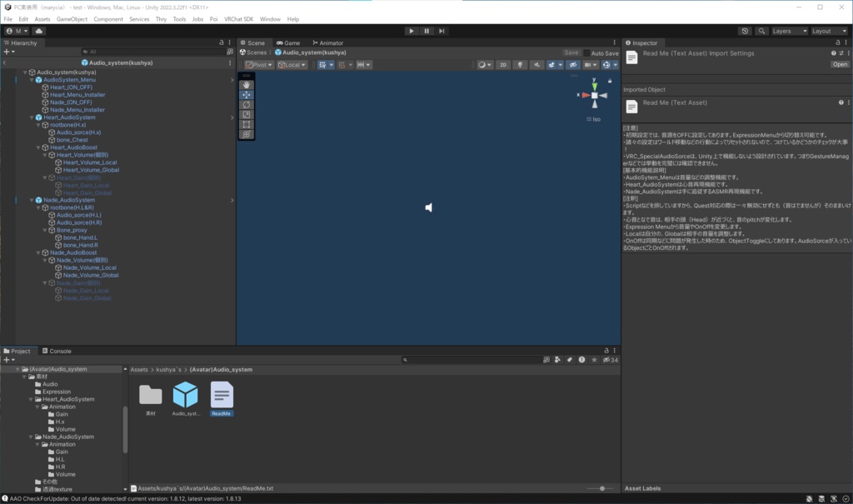Collapse the AudioSystem_Menu tree item
This screenshot has height=504, width=853.
click(x=32, y=80)
